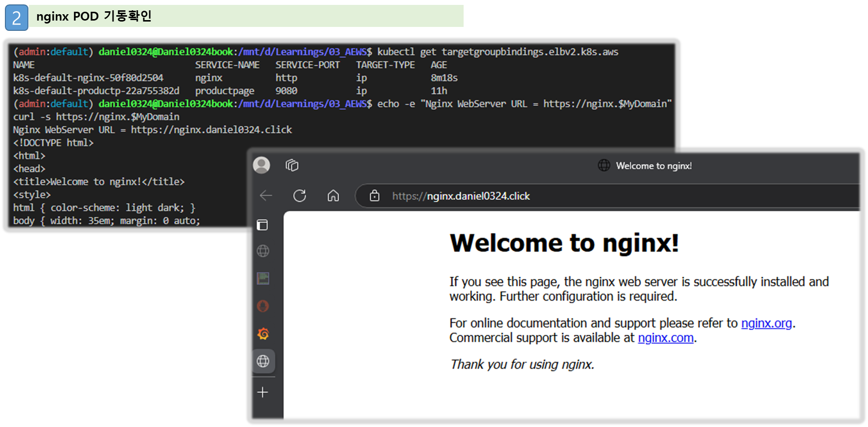The image size is (868, 427).
Task: Click the address bar with nginx.daniel0324.click
Action: pos(607,196)
